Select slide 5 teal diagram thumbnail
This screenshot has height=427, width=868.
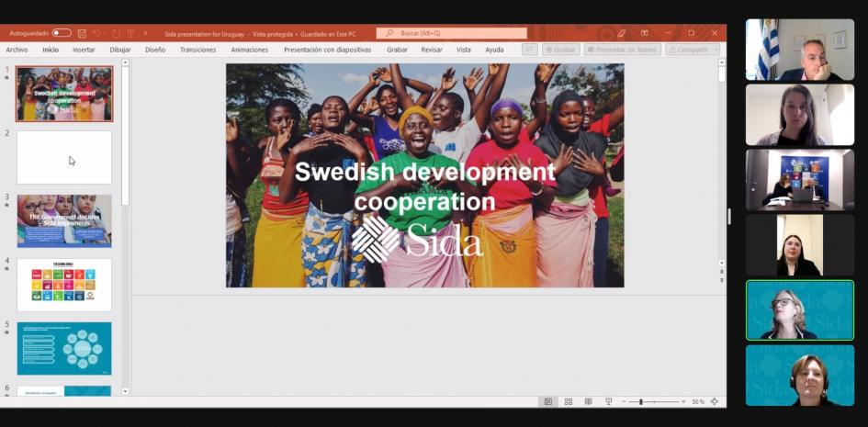click(x=64, y=348)
